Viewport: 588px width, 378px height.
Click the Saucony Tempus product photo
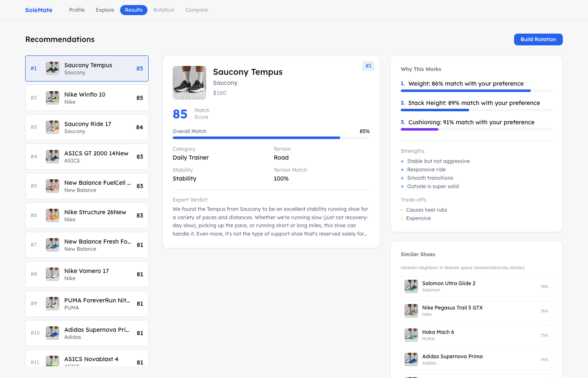[x=189, y=83]
